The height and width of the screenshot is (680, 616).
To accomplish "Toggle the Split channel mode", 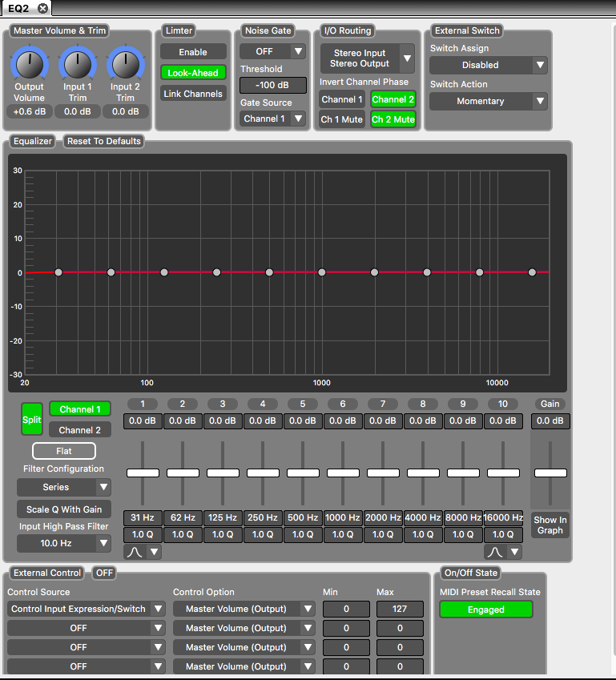I will (32, 420).
